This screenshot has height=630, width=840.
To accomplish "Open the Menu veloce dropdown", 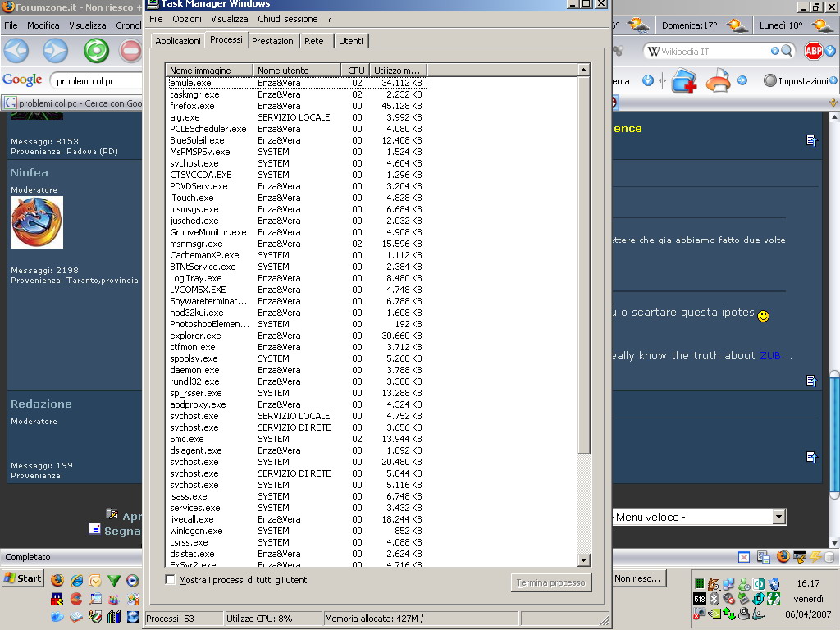I will [x=779, y=517].
